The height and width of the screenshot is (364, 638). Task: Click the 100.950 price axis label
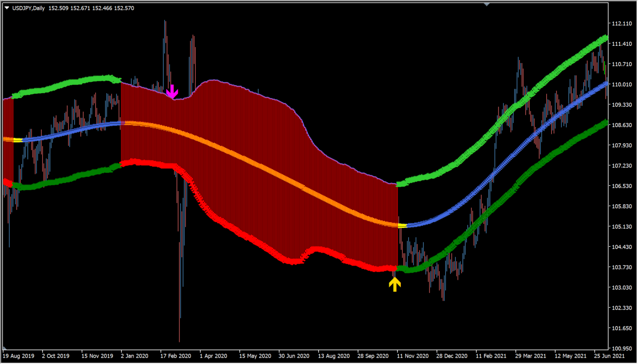coord(622,348)
